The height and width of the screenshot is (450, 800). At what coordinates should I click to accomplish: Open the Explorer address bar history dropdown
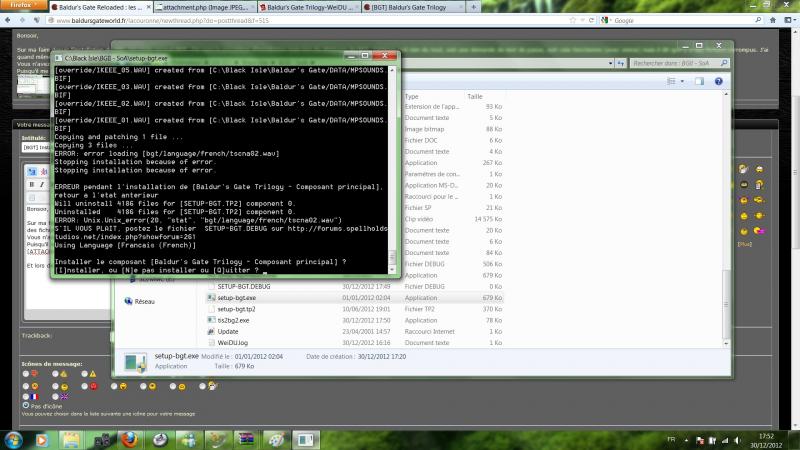click(611, 63)
